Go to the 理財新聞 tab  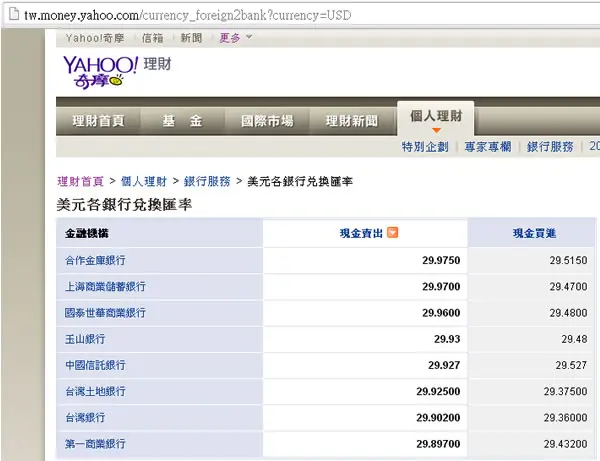coord(352,121)
